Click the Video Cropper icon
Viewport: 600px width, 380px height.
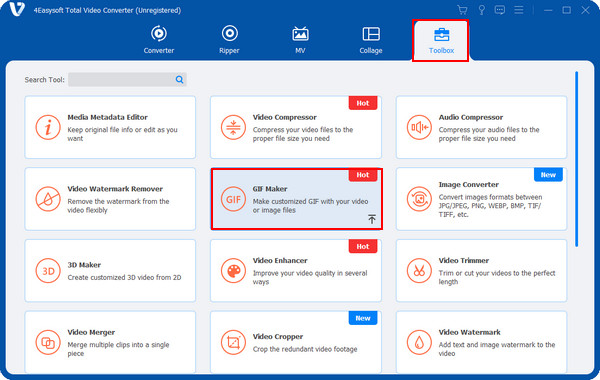pos(233,342)
